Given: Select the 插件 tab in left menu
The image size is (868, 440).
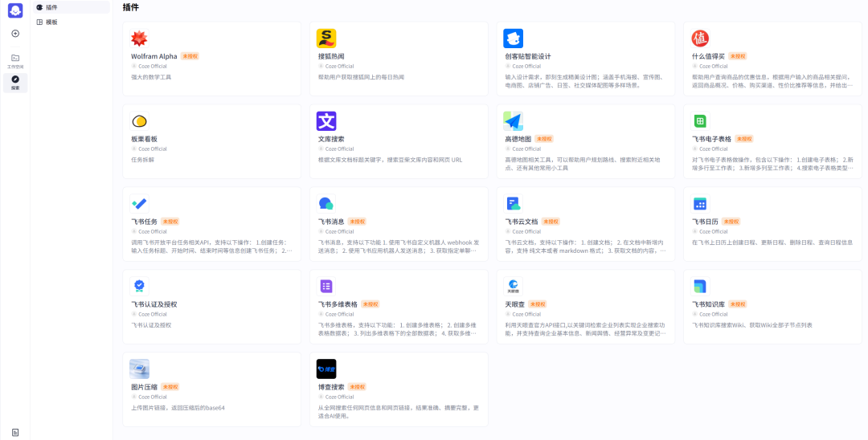Looking at the screenshot, I should [72, 7].
